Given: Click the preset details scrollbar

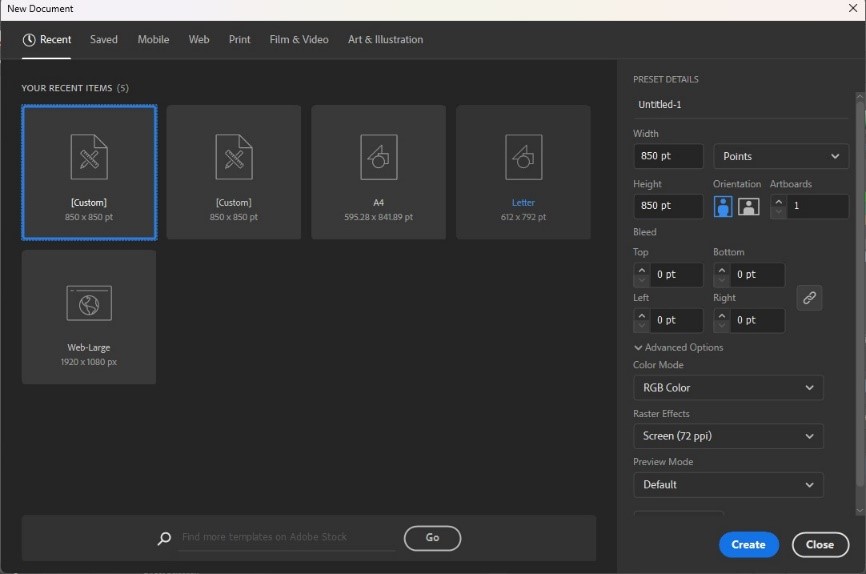Looking at the screenshot, I should [x=860, y=293].
